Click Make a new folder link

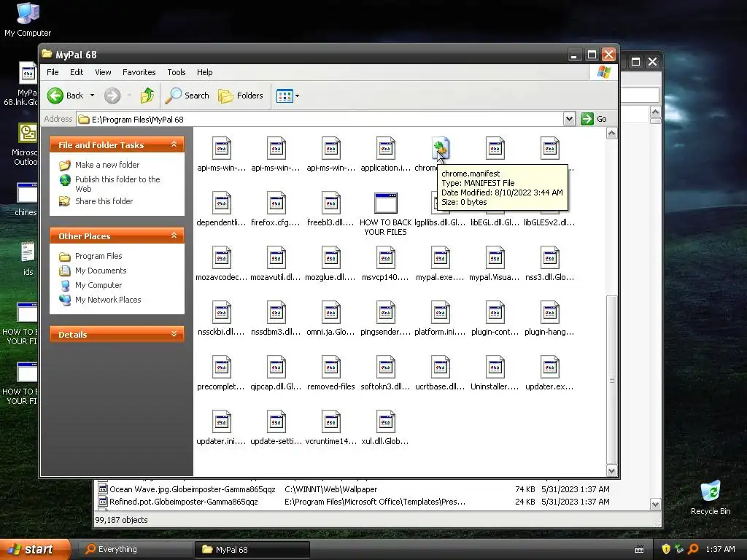point(107,165)
